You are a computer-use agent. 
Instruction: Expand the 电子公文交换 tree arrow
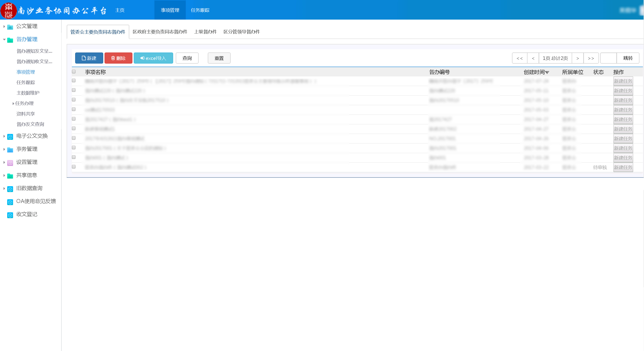(x=4, y=136)
